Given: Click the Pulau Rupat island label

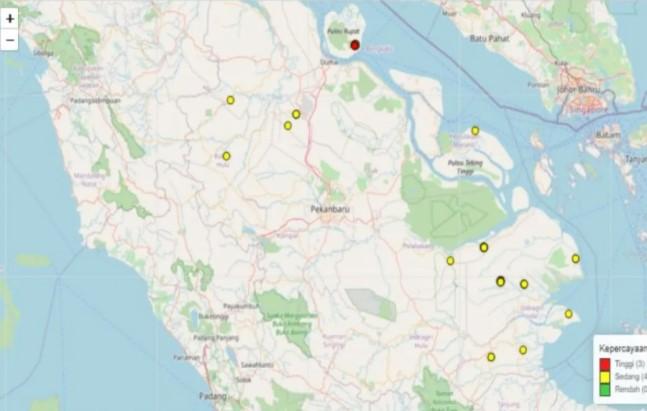Looking at the screenshot, I should click(x=343, y=31).
